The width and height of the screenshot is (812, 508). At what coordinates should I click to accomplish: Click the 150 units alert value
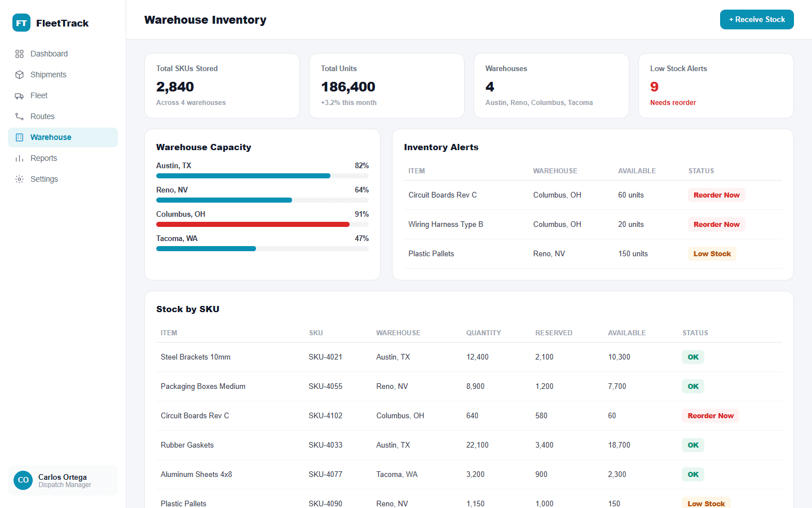tap(633, 253)
